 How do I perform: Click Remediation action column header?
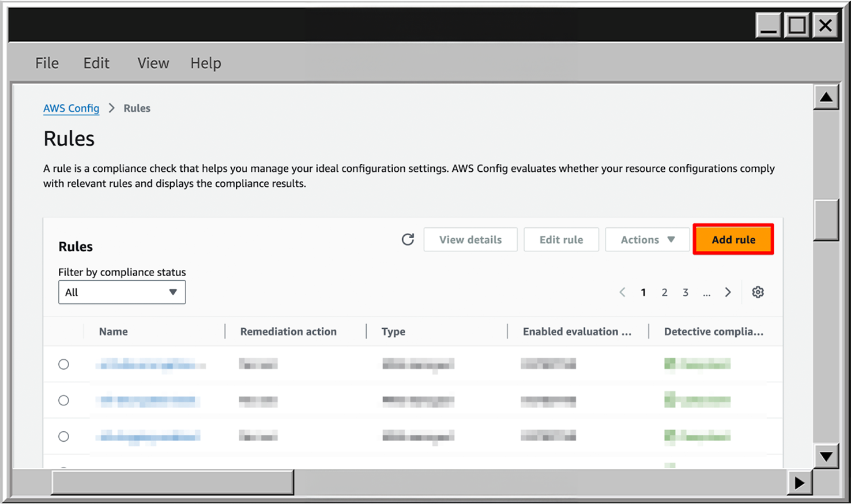point(288,332)
